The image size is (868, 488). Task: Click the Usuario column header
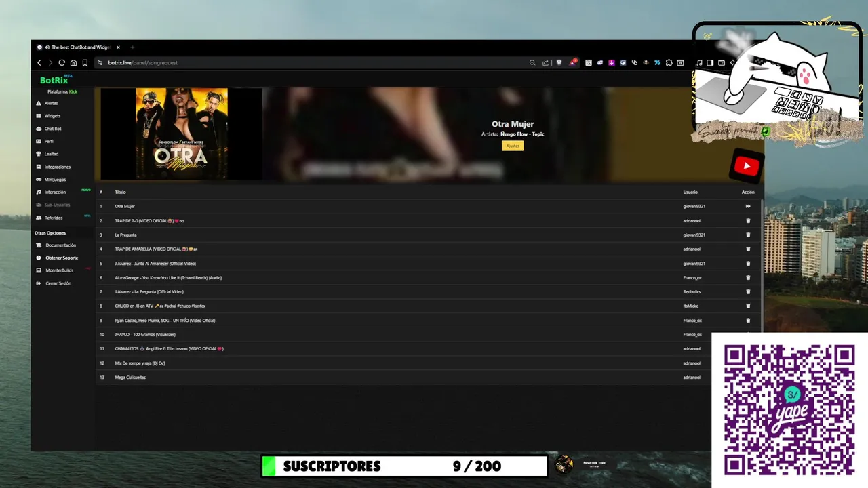pos(690,192)
